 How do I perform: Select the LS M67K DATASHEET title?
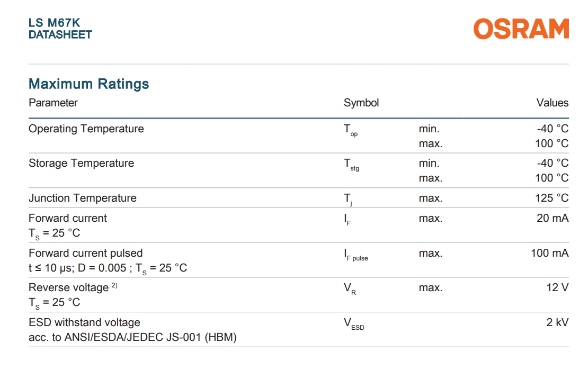[60, 29]
